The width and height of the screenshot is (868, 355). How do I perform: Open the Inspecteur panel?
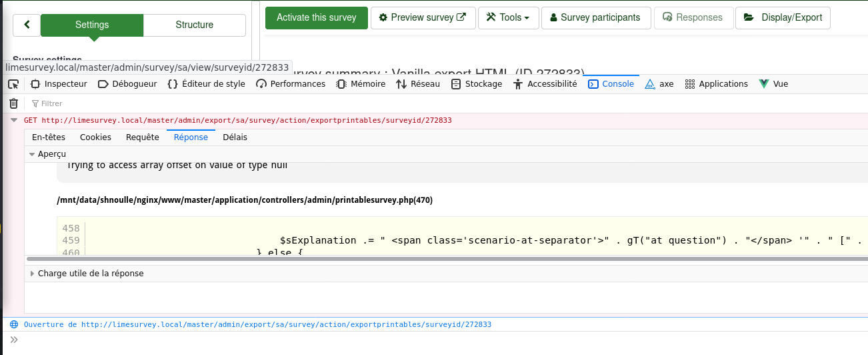[x=59, y=84]
